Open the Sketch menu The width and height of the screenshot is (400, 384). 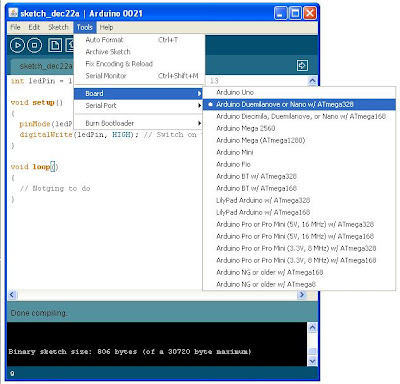pyautogui.click(x=58, y=27)
